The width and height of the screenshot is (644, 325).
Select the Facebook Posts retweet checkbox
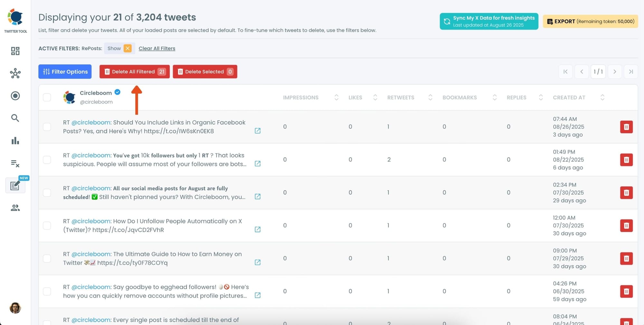[x=47, y=127]
